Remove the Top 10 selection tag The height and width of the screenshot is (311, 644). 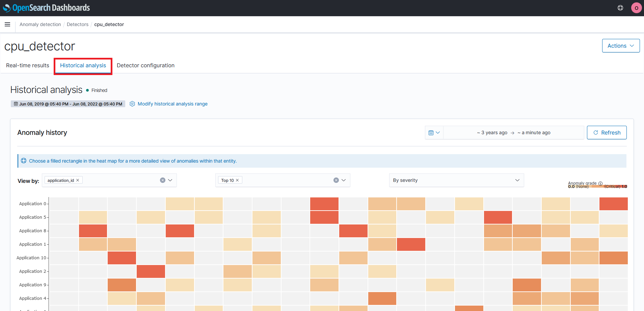pyautogui.click(x=237, y=180)
